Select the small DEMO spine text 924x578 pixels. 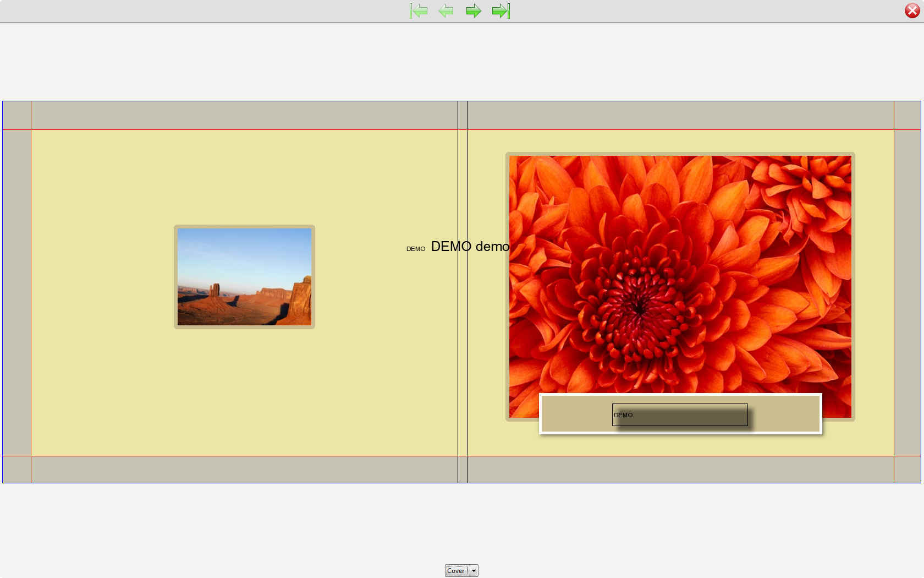[x=416, y=249]
